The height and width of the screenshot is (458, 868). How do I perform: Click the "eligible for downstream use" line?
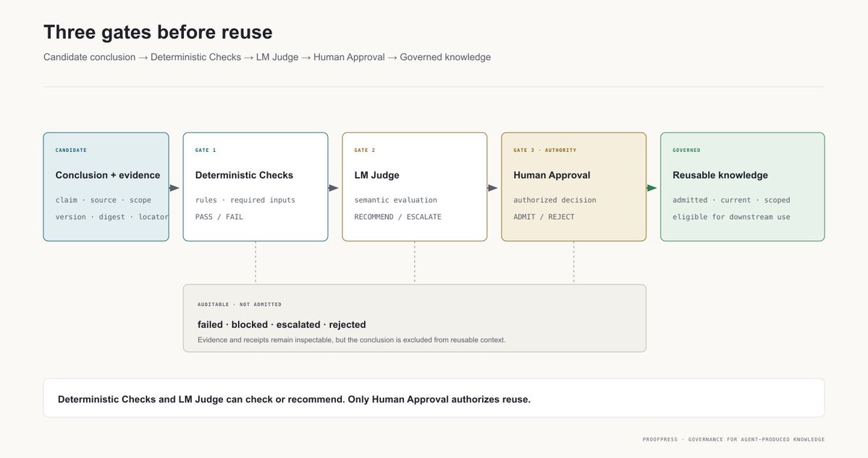[731, 217]
